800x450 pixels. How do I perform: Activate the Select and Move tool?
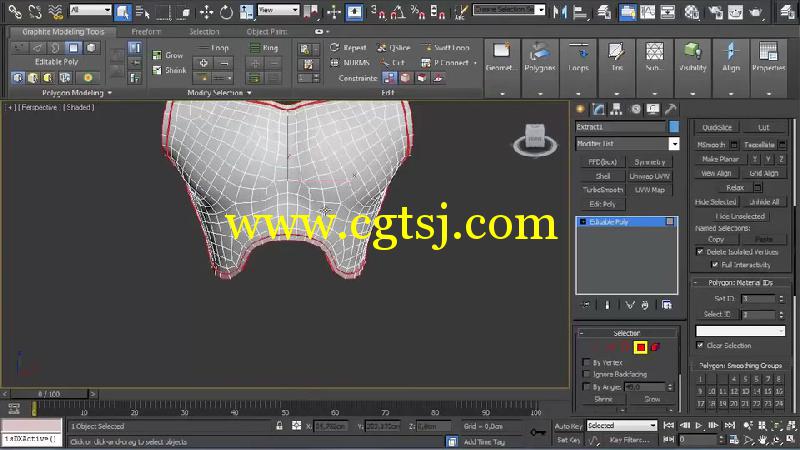click(206, 11)
